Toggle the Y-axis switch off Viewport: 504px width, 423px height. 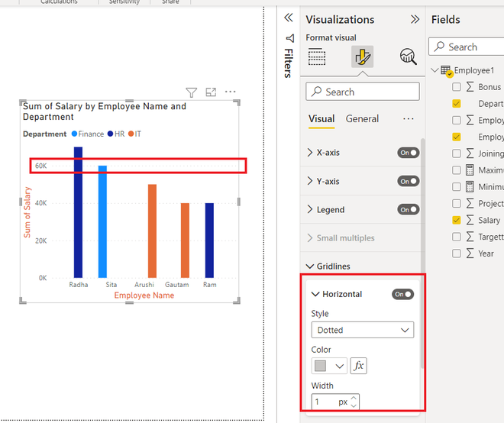[x=409, y=181]
